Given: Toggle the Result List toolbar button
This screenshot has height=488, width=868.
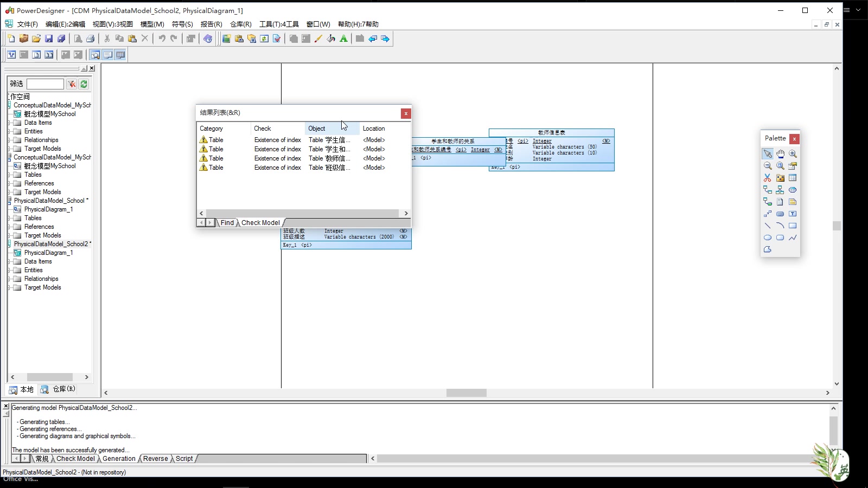Looking at the screenshot, I should pyautogui.click(x=120, y=55).
